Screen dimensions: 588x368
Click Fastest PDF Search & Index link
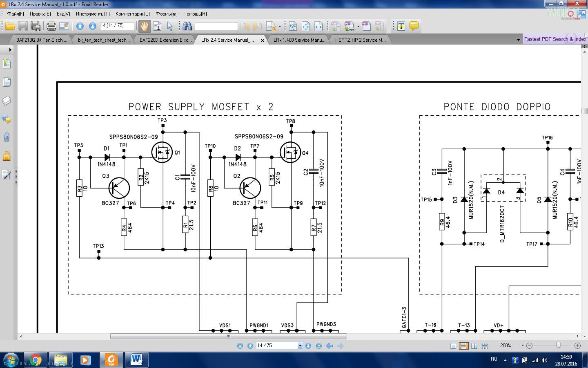555,39
